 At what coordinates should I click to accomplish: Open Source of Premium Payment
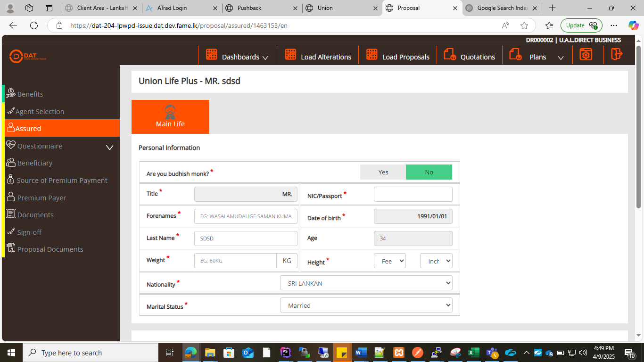tap(62, 180)
